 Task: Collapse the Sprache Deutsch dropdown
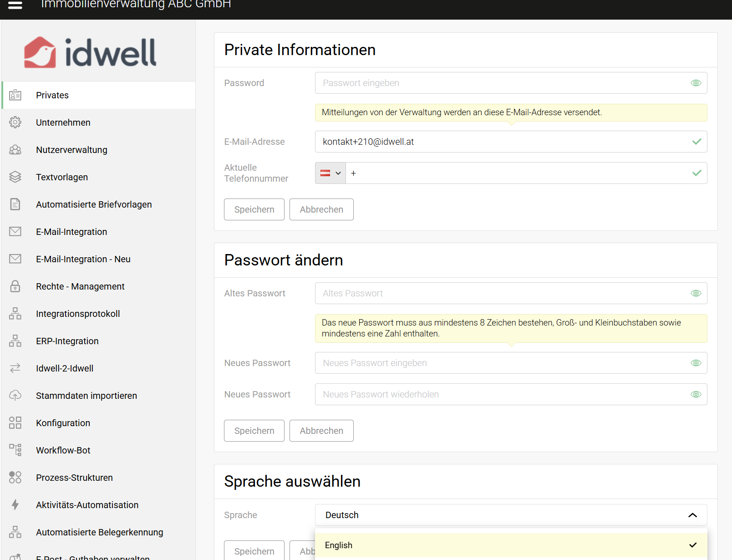pos(692,515)
